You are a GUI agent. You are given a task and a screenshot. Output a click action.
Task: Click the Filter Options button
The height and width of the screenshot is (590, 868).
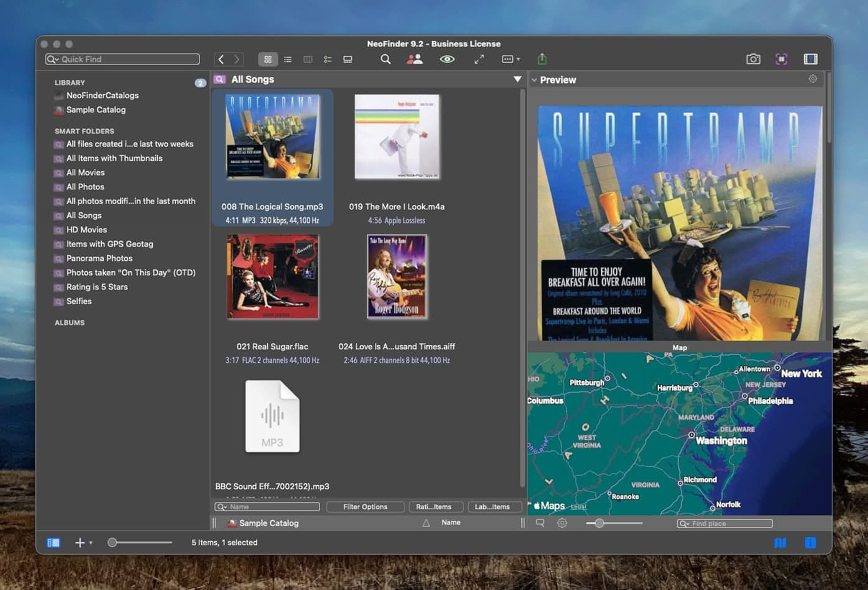[x=365, y=507]
